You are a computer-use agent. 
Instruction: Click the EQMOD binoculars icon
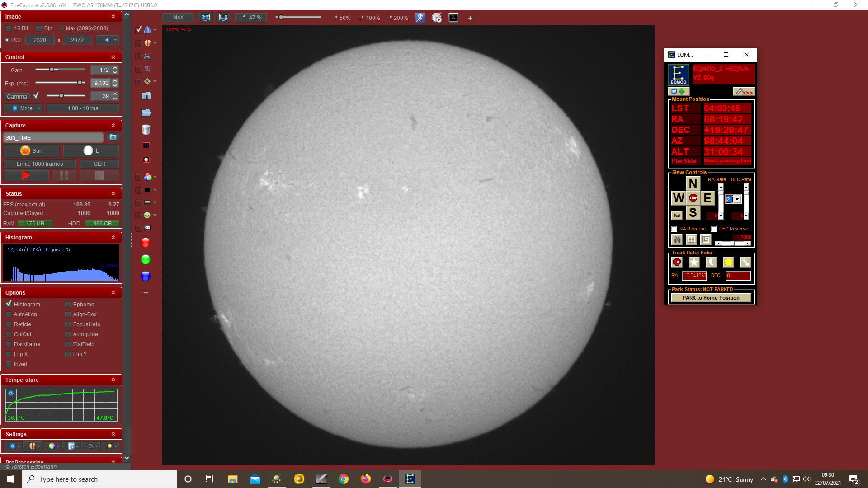click(x=677, y=239)
